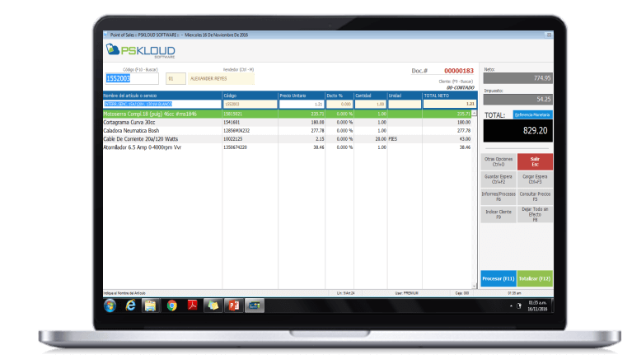
Task: Click the Código entry field in grid
Action: click(x=250, y=104)
